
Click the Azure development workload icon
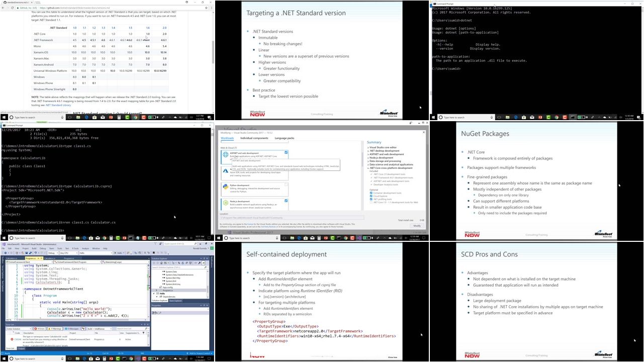click(x=226, y=171)
